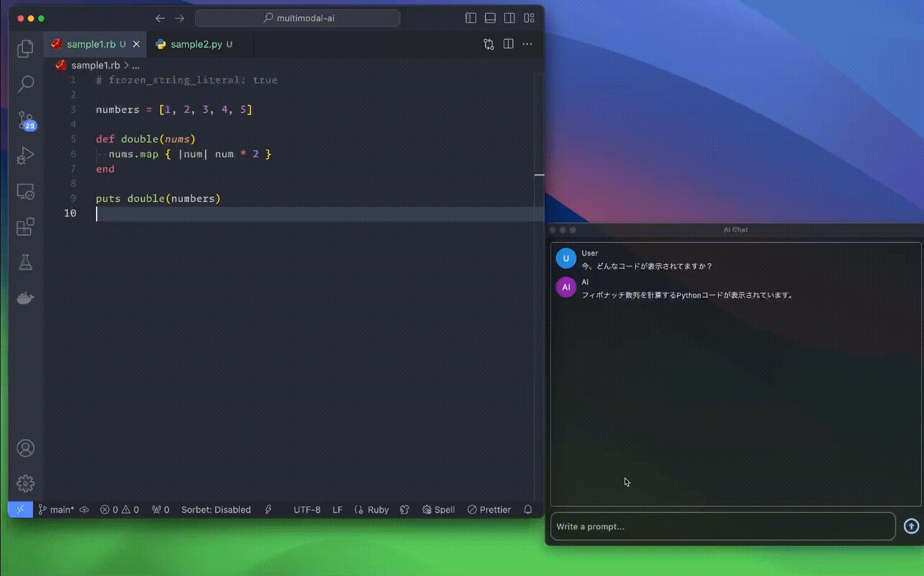Open the editor More Actions ellipsis menu
Screen dimensions: 924x576
527,44
